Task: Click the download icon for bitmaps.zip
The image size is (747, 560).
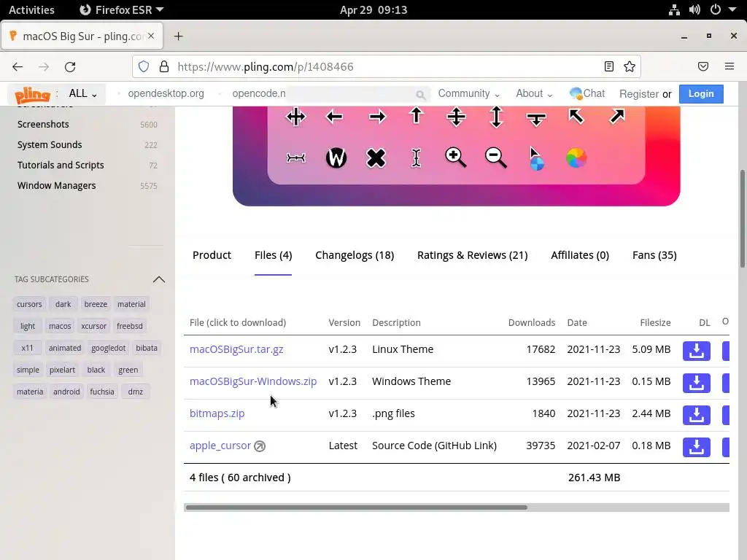Action: point(696,415)
